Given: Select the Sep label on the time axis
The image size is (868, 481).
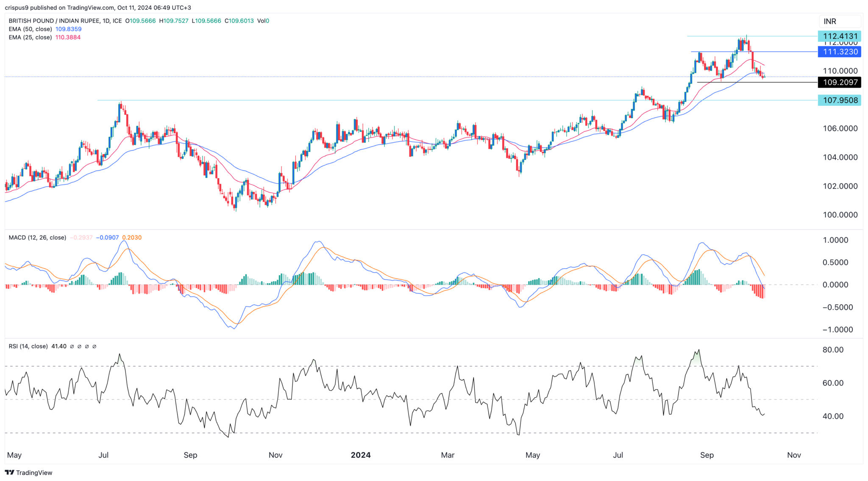Looking at the screenshot, I should click(x=706, y=455).
